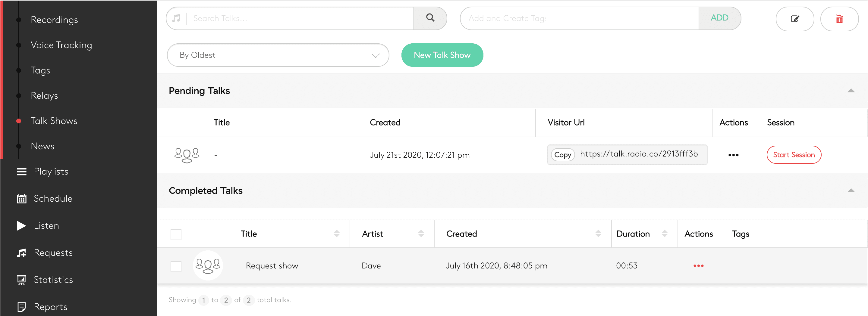Click the New Talk Show button
Image resolution: width=868 pixels, height=316 pixels.
point(442,55)
